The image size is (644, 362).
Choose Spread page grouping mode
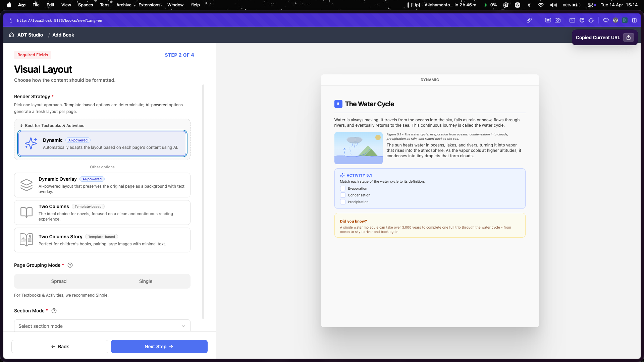[59, 281]
